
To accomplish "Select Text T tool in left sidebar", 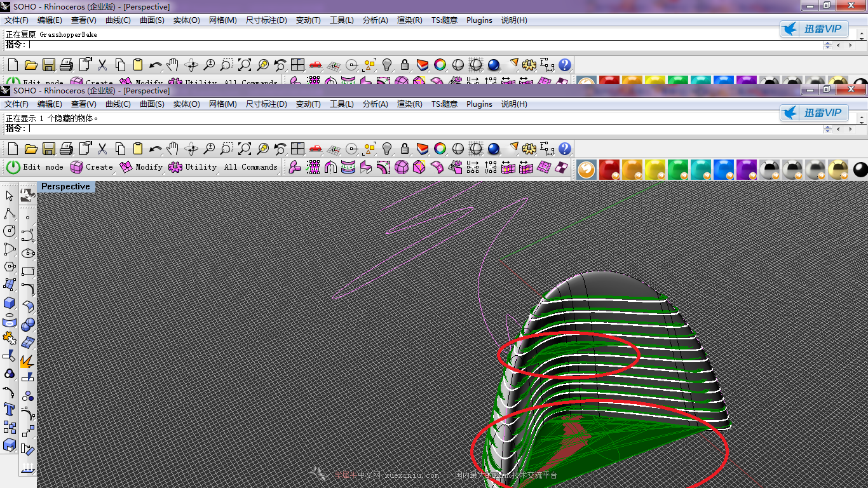I will [x=10, y=409].
